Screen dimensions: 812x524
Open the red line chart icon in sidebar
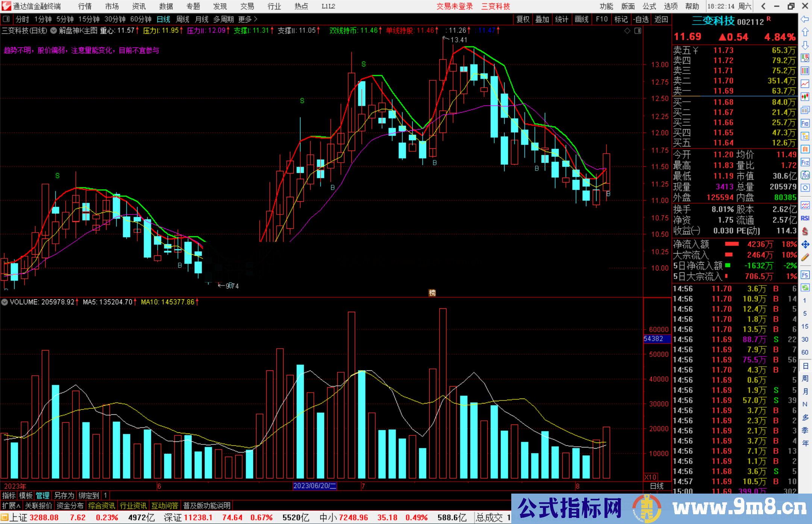(x=805, y=84)
